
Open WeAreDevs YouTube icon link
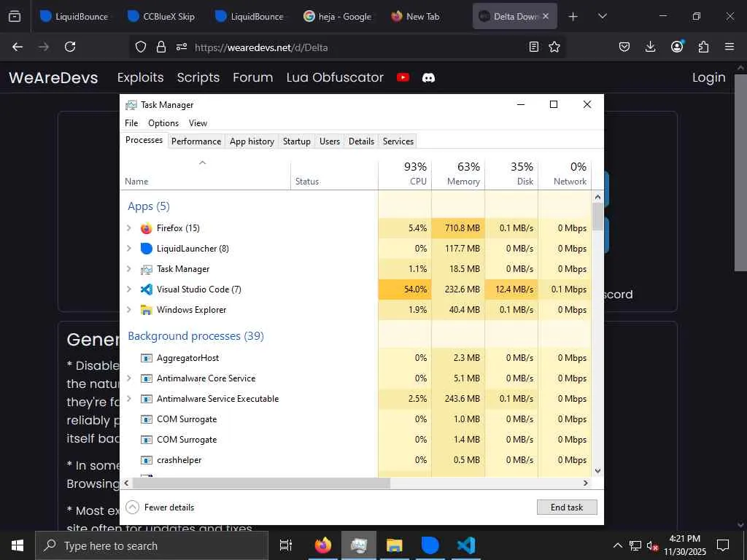(403, 77)
